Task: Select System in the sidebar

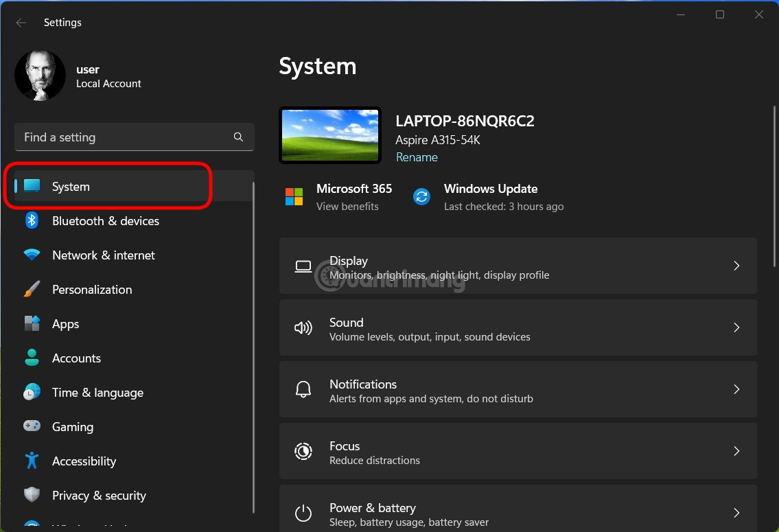Action: click(x=71, y=187)
